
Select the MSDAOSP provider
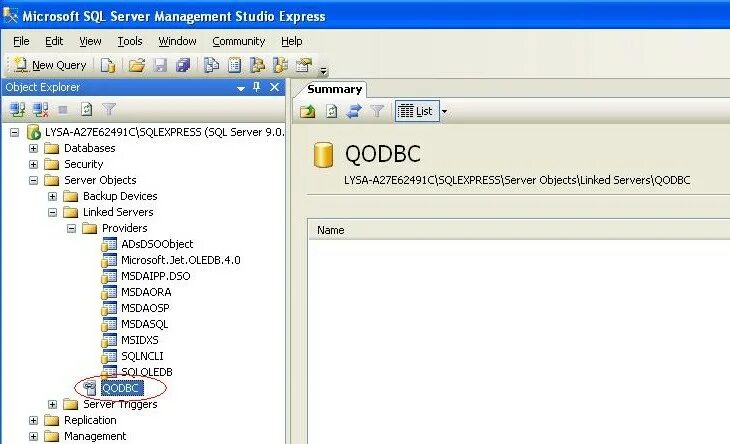click(145, 308)
